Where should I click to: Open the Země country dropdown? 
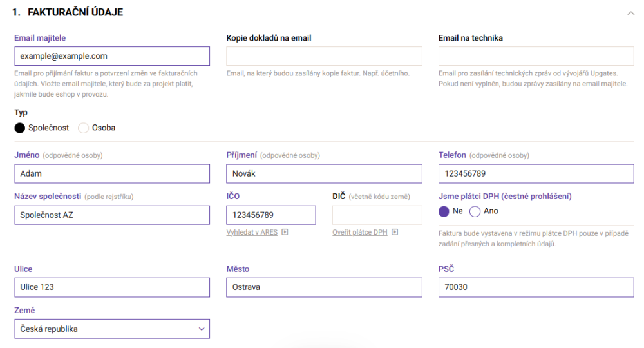point(111,329)
